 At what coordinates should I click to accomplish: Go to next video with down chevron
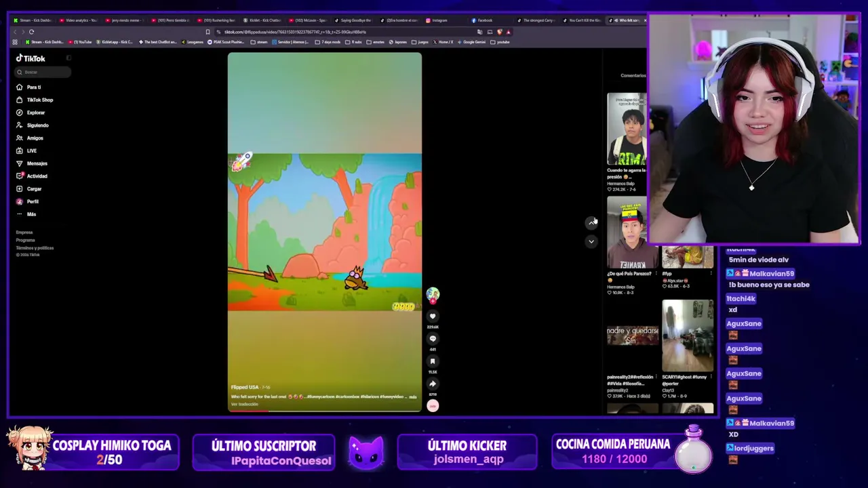(591, 241)
